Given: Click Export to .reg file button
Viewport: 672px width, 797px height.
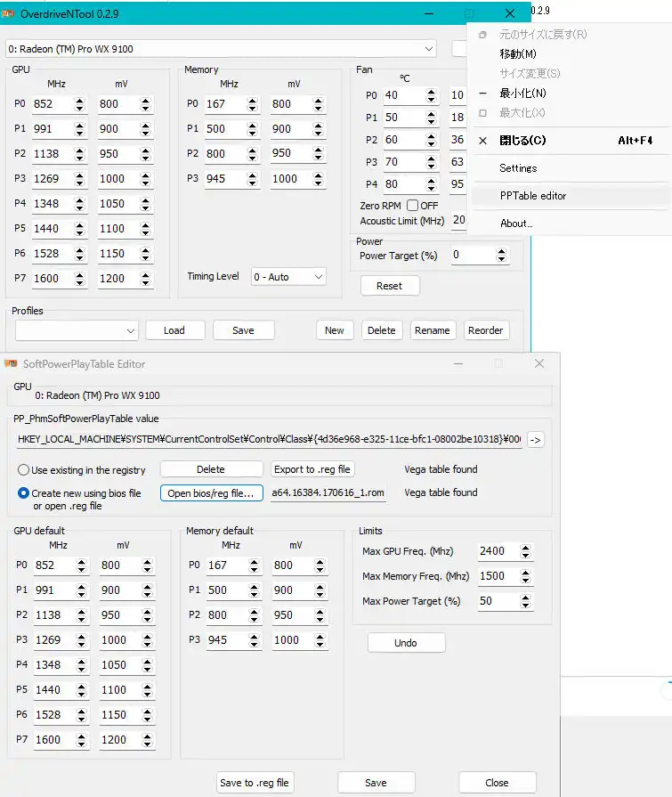Looking at the screenshot, I should tap(312, 469).
